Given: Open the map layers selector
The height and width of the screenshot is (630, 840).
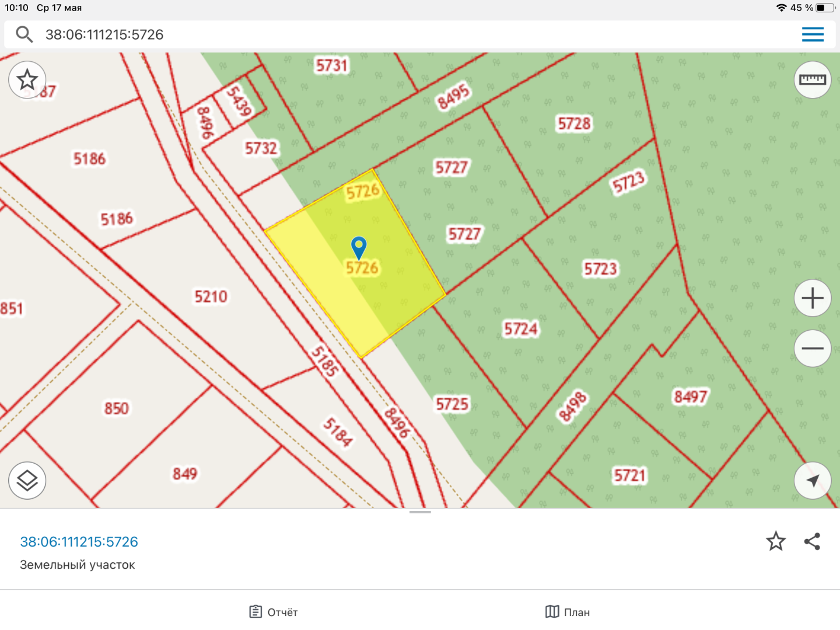Looking at the screenshot, I should [x=27, y=481].
